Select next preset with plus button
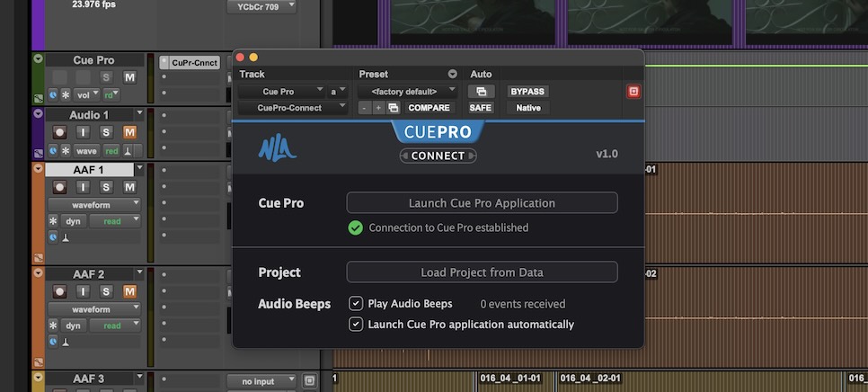The image size is (868, 392). click(x=378, y=108)
